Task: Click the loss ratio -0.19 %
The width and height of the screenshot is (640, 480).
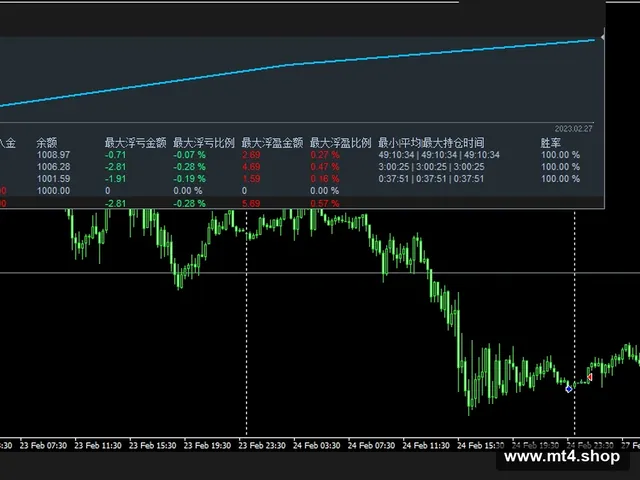Action: pos(189,179)
